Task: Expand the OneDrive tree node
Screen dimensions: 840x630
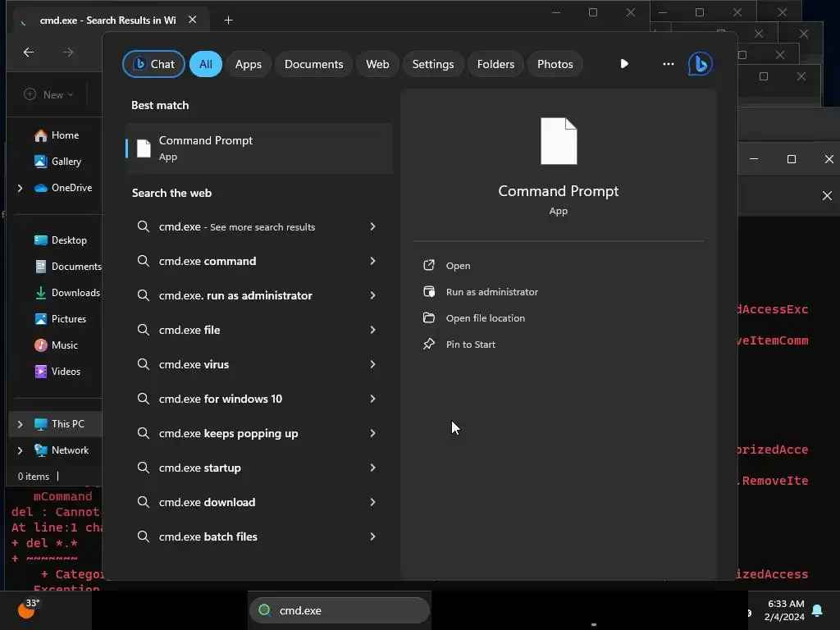Action: click(20, 188)
